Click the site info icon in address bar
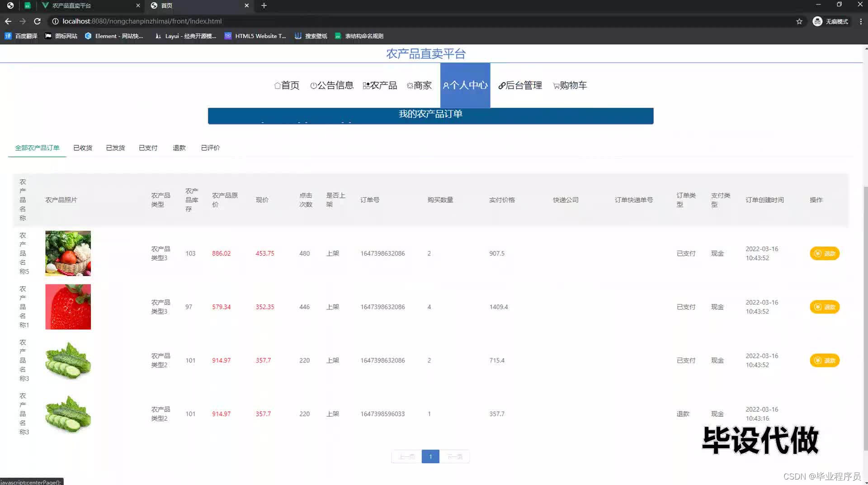 55,21
